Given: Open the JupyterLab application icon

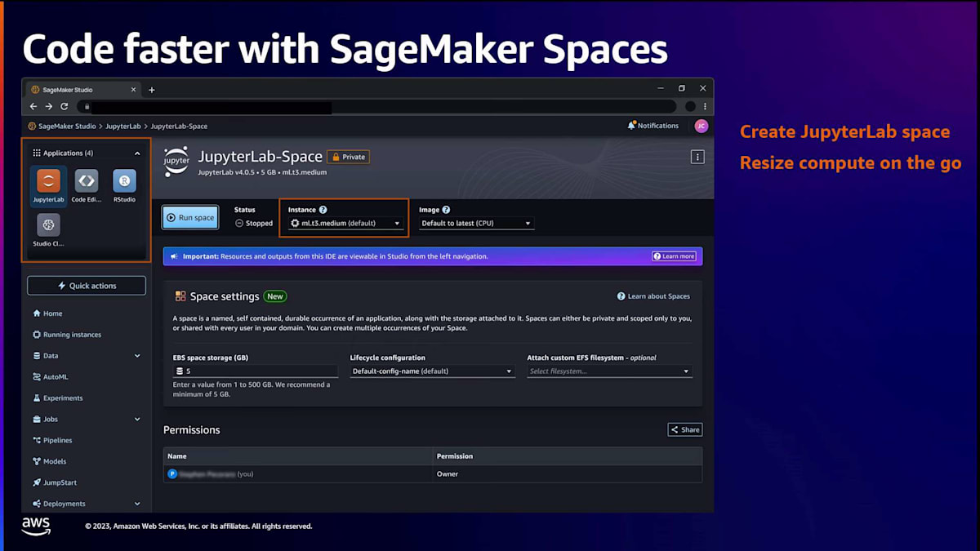Looking at the screenshot, I should click(x=48, y=185).
